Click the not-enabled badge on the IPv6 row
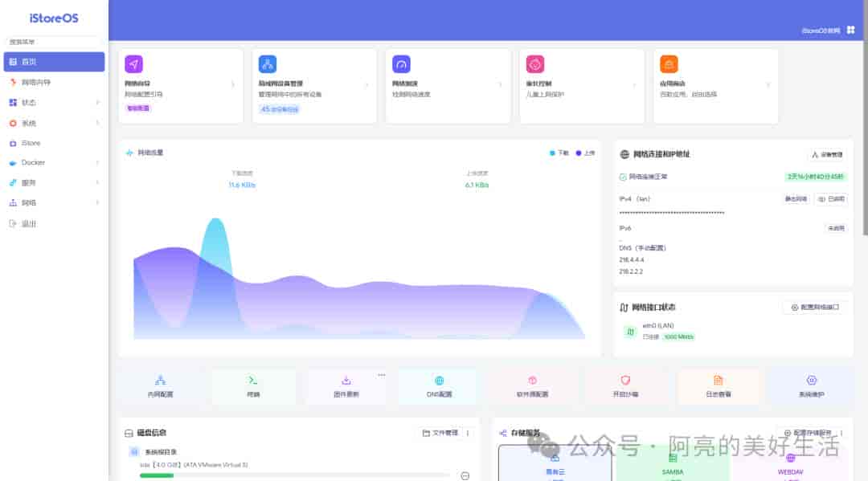 click(x=836, y=228)
